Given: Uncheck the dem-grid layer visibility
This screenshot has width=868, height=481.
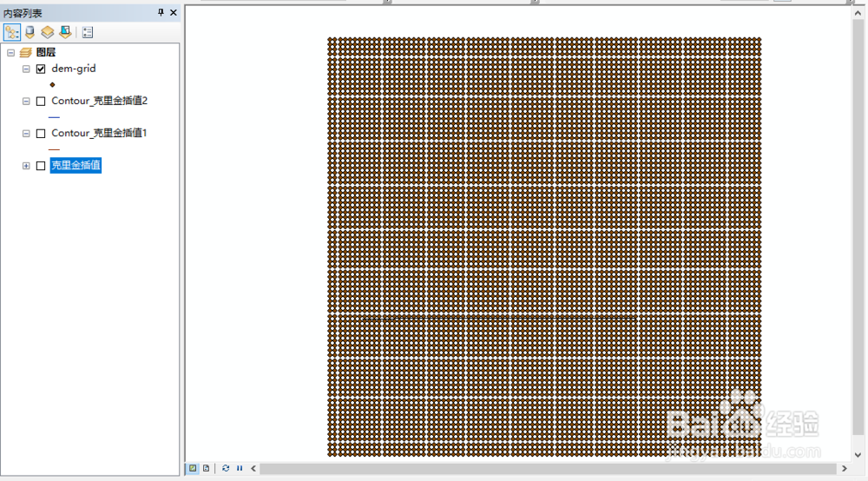Looking at the screenshot, I should click(41, 69).
